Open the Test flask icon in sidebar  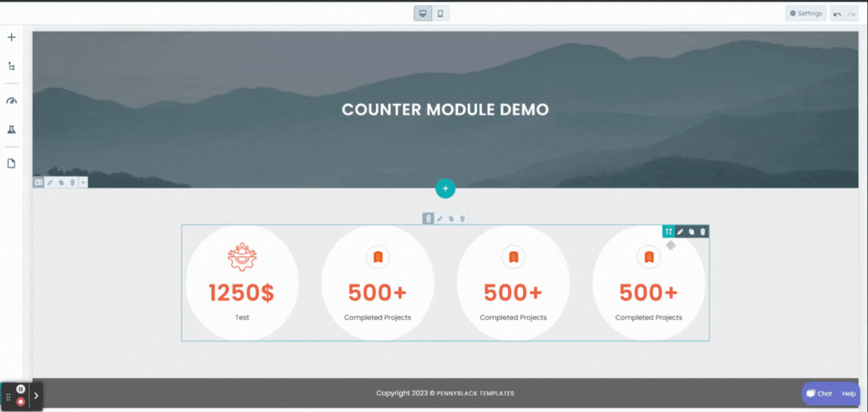click(x=12, y=129)
